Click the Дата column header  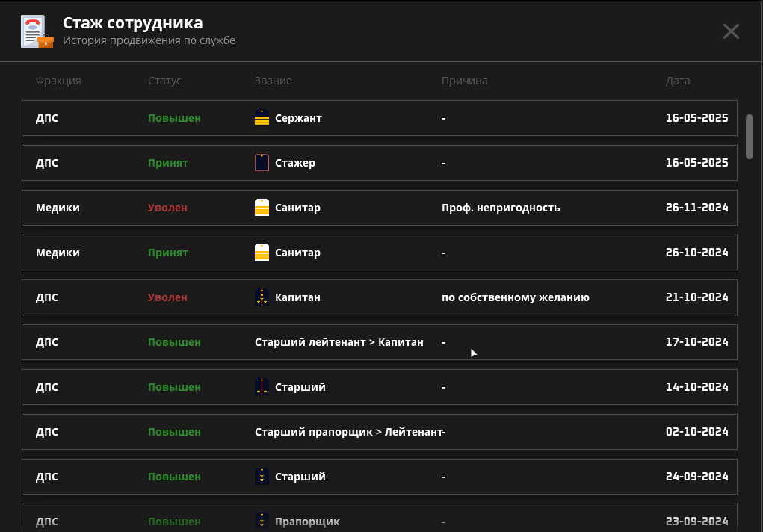coord(678,81)
